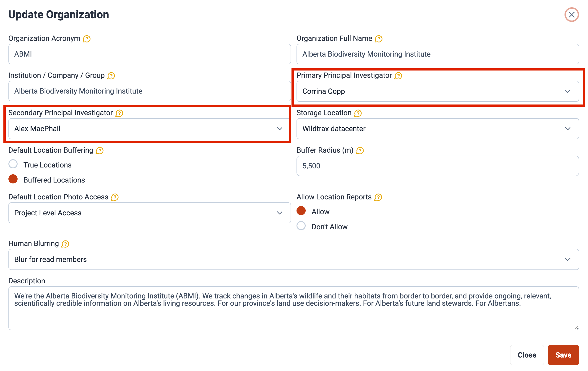Open the Human Blurring dropdown
Screen dimensions: 588x371
point(294,259)
